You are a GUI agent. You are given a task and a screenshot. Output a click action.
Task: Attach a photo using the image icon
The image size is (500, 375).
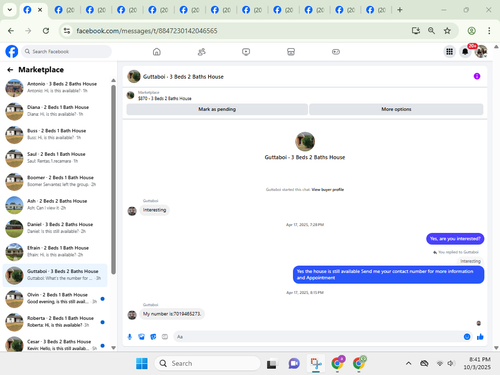(142, 337)
